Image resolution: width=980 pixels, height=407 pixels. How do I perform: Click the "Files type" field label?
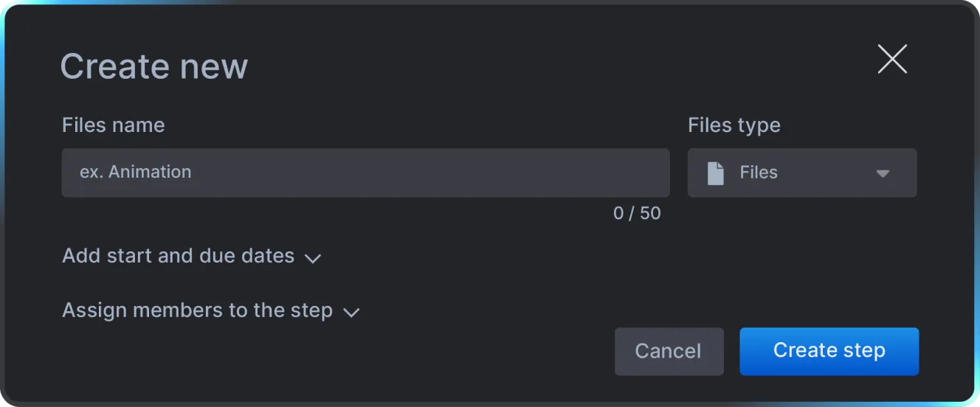[734, 125]
